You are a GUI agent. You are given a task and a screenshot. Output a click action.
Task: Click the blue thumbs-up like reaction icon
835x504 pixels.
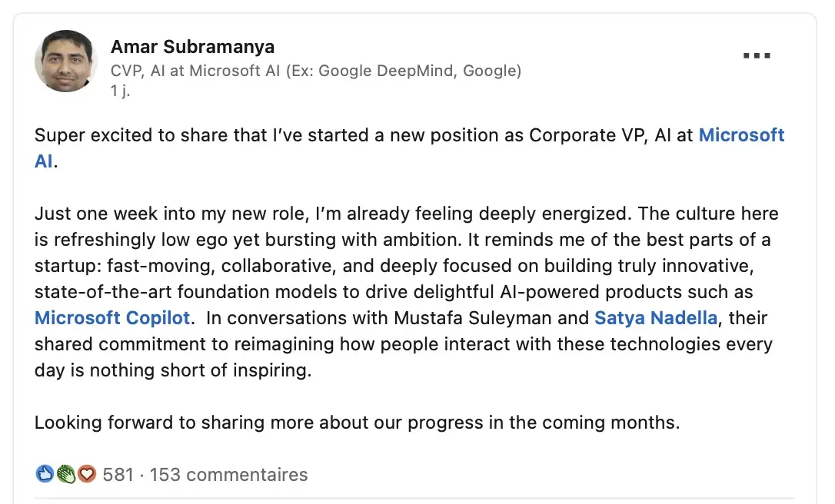(45, 475)
